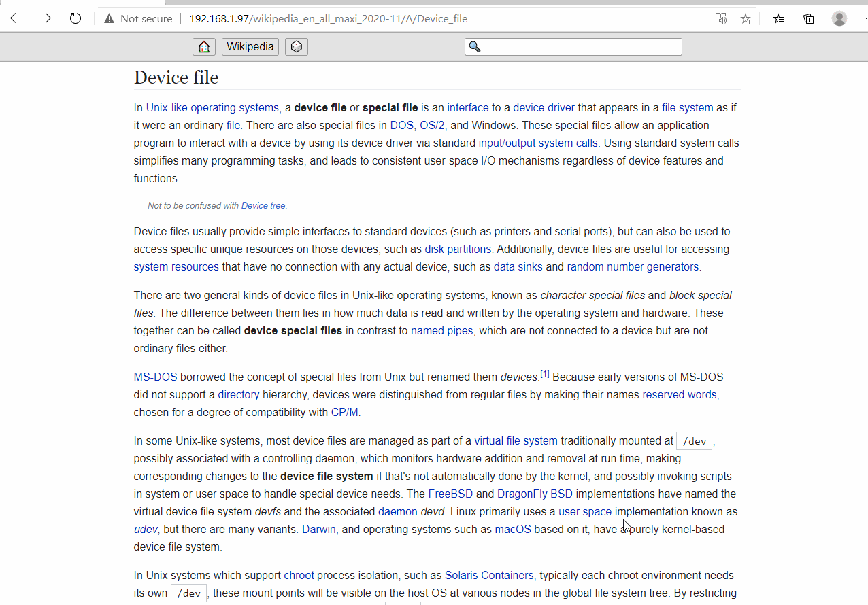Click the [1] footnote reference
This screenshot has height=605, width=868.
click(x=545, y=374)
